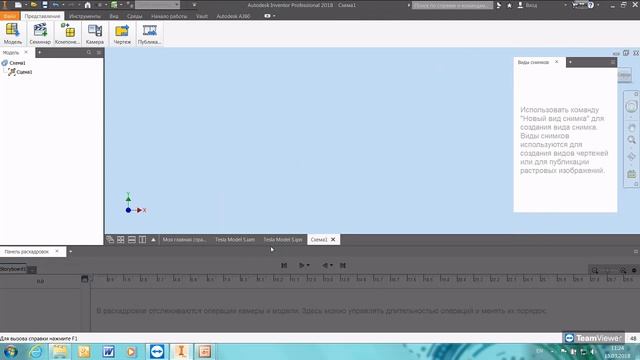The width and height of the screenshot is (640, 360).
Task: Click the green update icon in quick access
Action: pyautogui.click(x=114, y=5)
